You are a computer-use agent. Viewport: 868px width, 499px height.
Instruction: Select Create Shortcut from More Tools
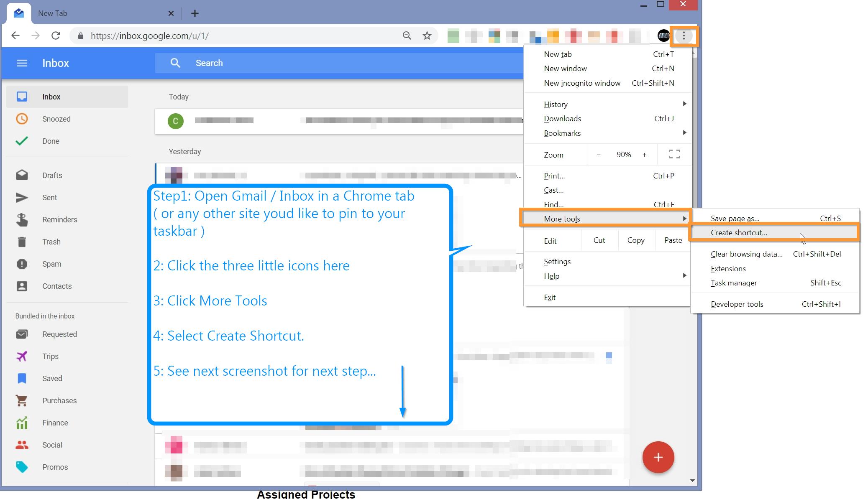[740, 232]
